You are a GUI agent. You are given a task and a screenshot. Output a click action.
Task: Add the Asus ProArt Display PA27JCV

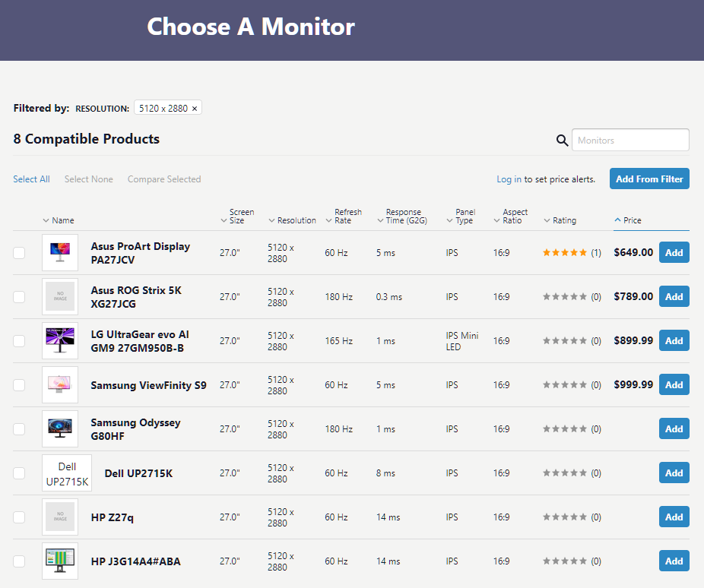point(674,252)
